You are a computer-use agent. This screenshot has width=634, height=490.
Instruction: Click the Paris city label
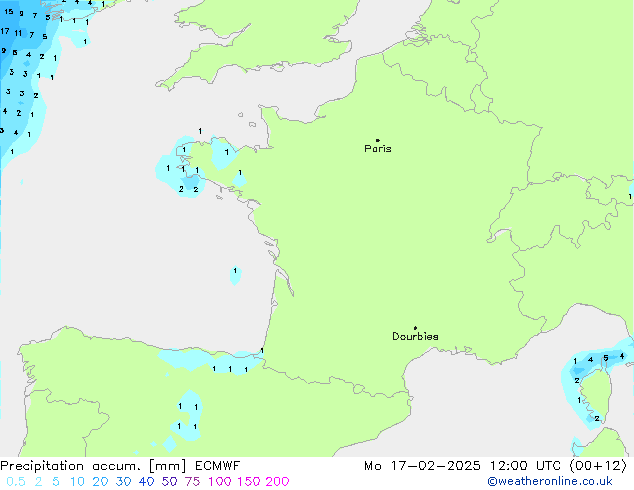point(378,149)
